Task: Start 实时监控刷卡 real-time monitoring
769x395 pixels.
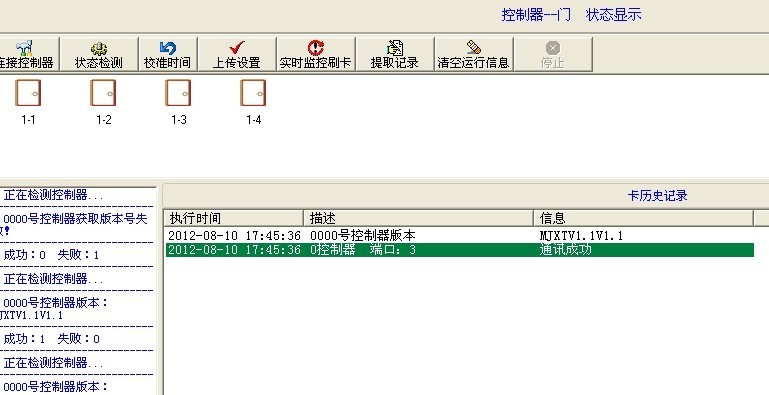Action: [x=316, y=54]
